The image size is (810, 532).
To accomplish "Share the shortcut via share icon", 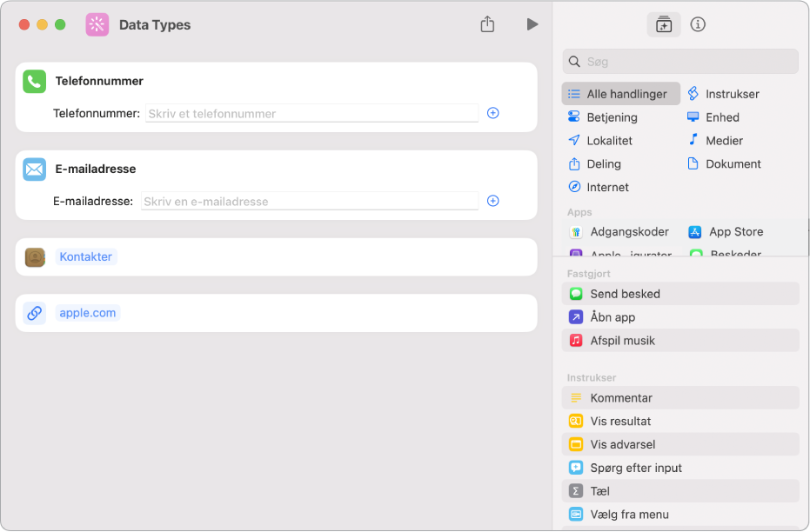I will point(487,24).
